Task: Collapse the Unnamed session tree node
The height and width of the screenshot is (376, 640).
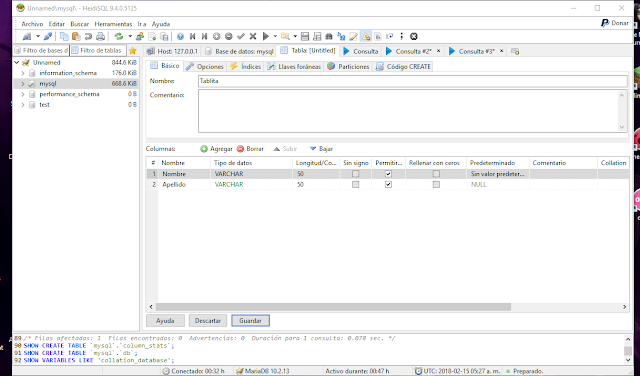Action: tap(17, 62)
